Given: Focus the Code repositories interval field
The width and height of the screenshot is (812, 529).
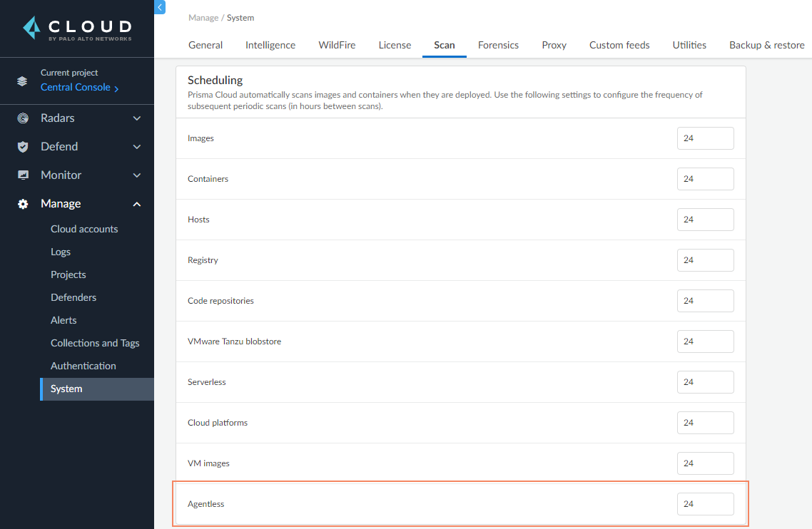Looking at the screenshot, I should point(705,301).
